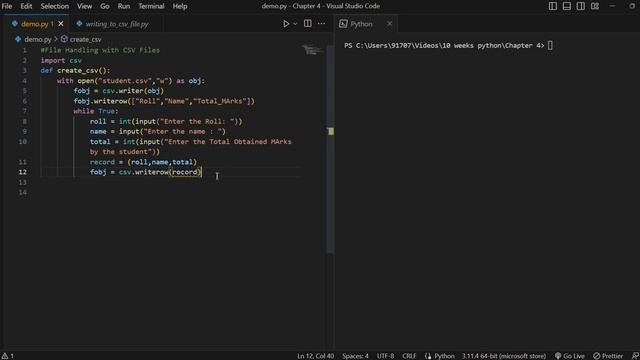Screen dimensions: 640x360
Task: Click the yellow warning marker in overview ruler
Action: tap(331, 131)
